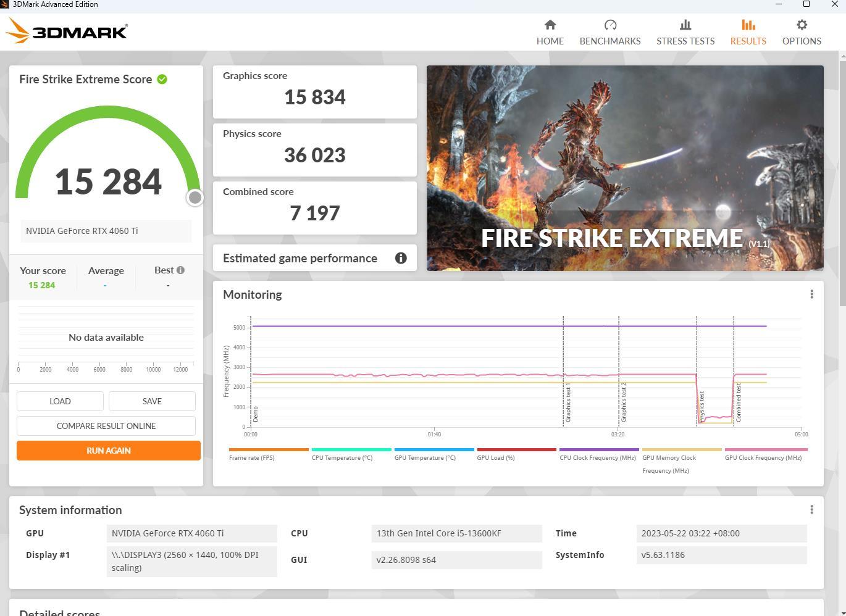Toggle Frame rate (FPS) legend series
The image size is (846, 616).
tap(252, 457)
